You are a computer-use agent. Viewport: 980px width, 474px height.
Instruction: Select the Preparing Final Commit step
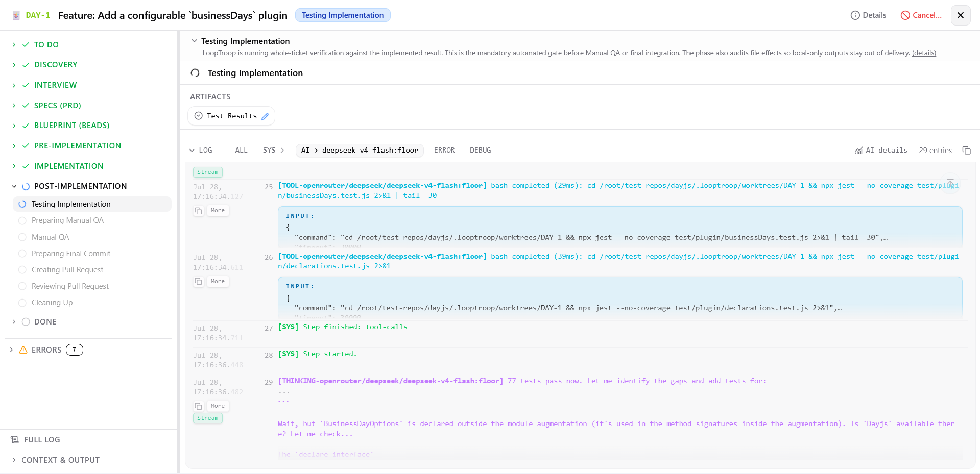(92, 254)
